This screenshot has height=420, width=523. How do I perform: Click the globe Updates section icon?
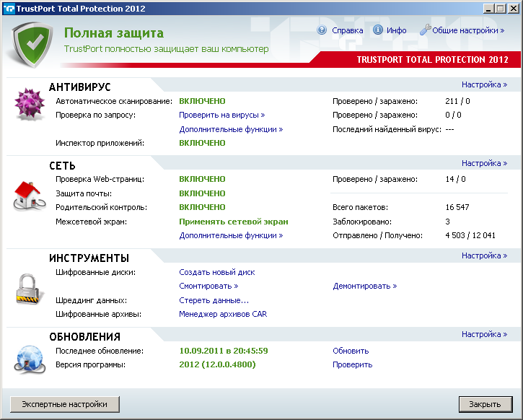click(30, 359)
